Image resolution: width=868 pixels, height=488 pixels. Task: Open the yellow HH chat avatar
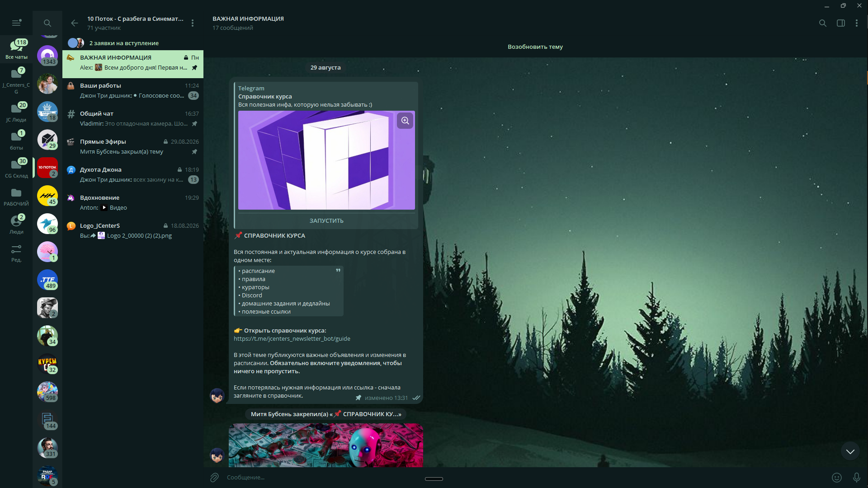click(x=47, y=196)
